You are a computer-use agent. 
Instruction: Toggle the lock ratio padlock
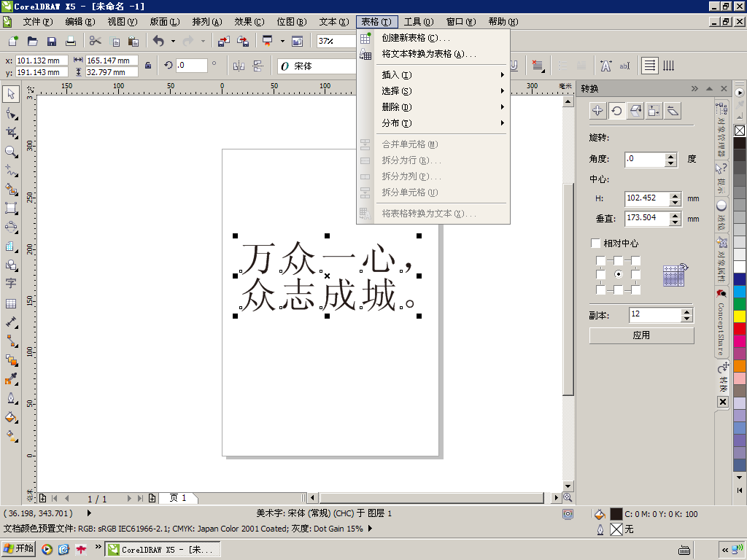(148, 65)
